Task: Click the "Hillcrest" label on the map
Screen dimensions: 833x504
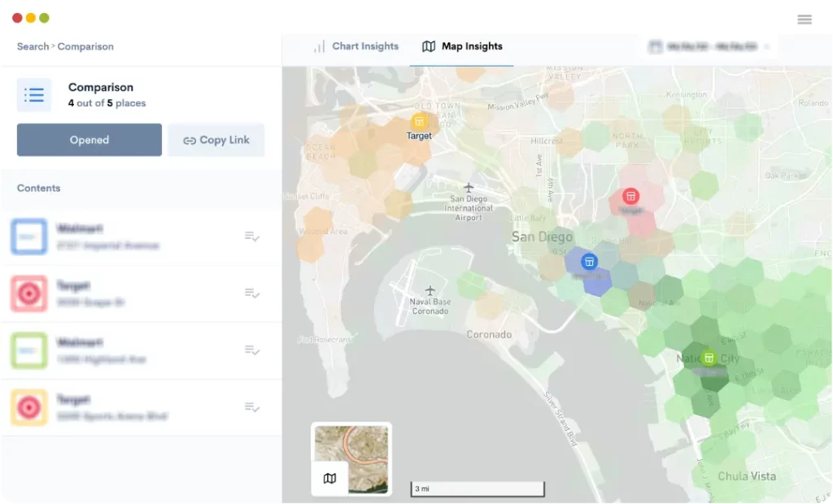Action: pyautogui.click(x=546, y=141)
